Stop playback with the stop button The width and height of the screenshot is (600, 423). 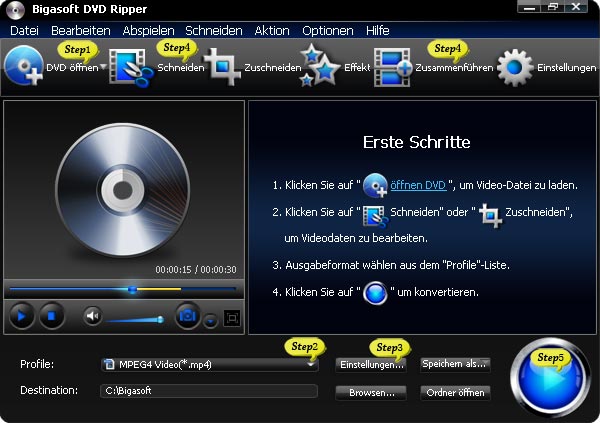pos(51,316)
